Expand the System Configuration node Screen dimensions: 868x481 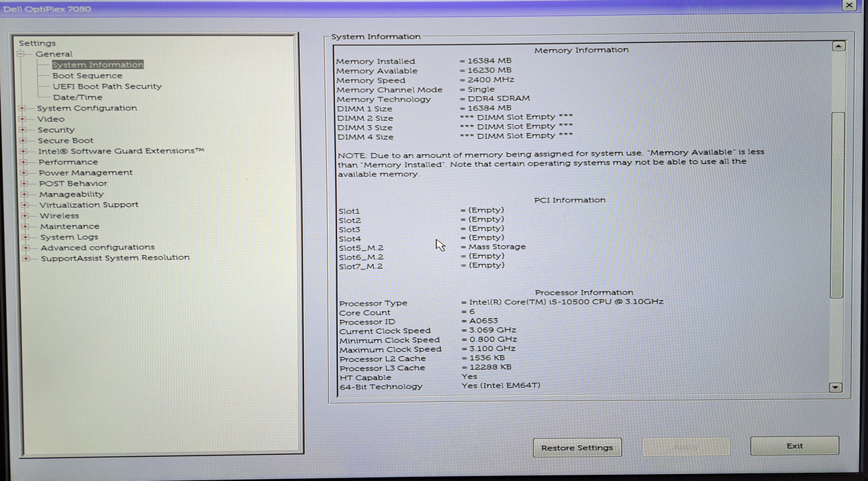tap(23, 109)
